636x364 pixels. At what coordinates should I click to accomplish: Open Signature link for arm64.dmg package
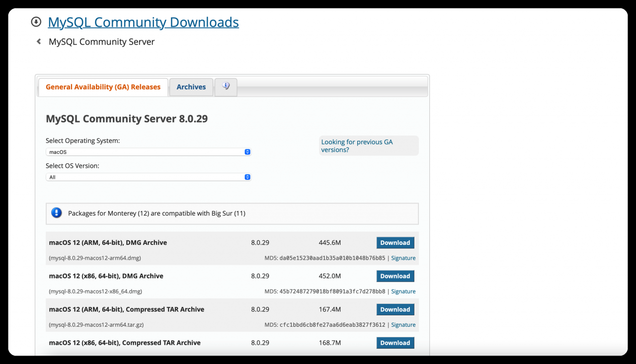pyautogui.click(x=403, y=258)
